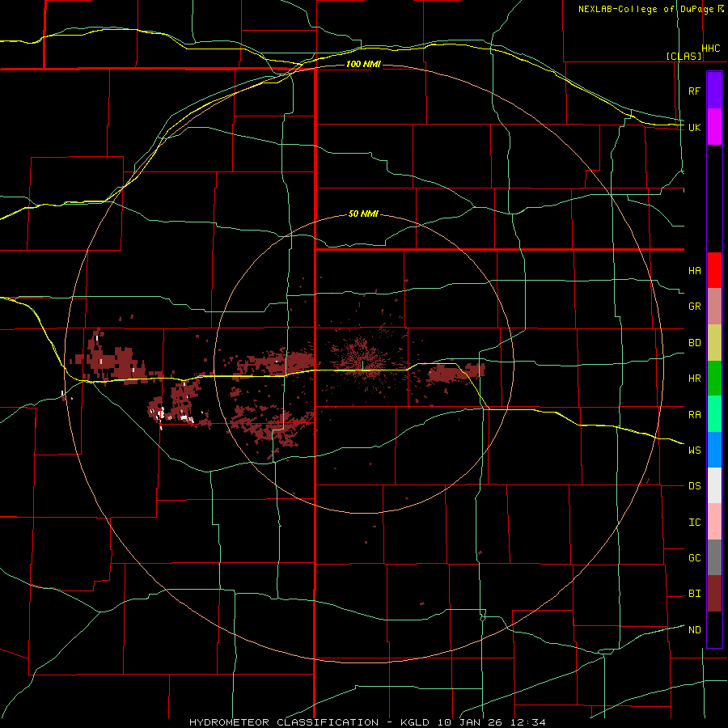Click the [CLAS] units label

684,56
